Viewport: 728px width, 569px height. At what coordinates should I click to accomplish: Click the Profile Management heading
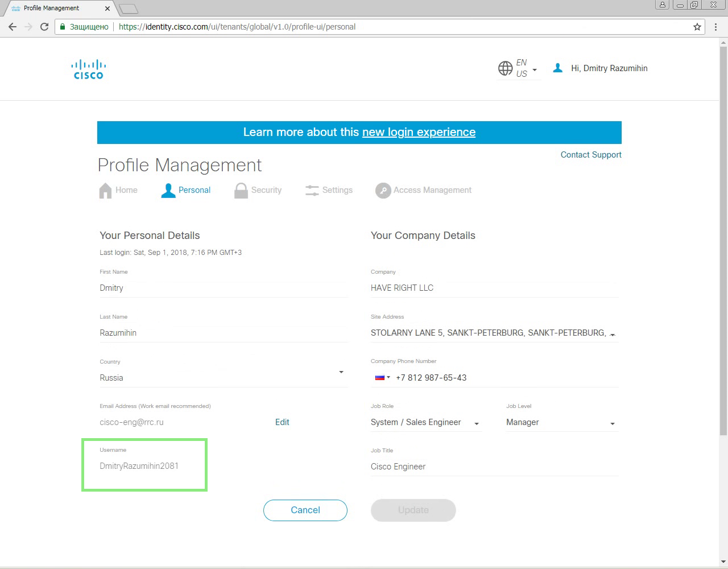coord(180,165)
